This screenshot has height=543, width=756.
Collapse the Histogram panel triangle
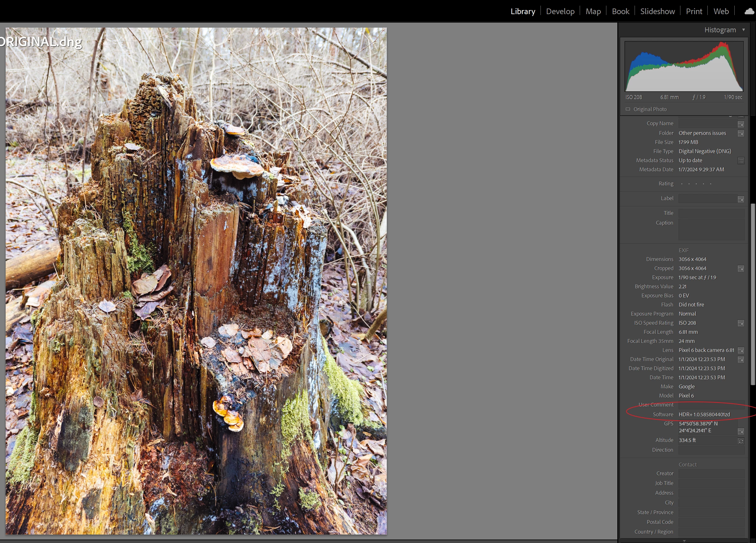[x=743, y=30]
